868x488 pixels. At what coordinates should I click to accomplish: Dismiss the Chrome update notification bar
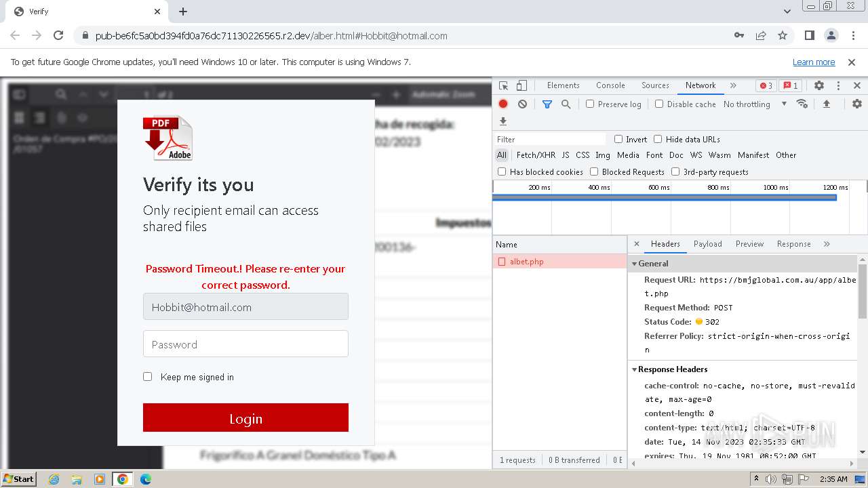coord(852,62)
